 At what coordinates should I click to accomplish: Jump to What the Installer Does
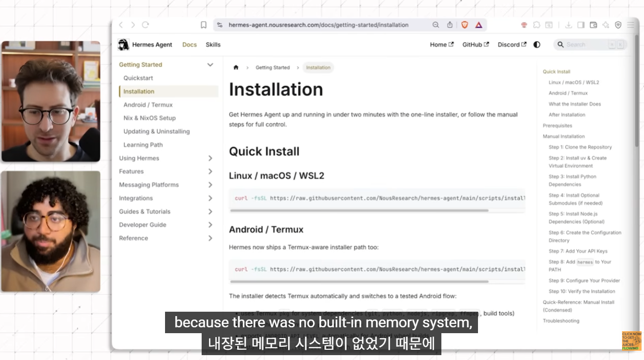(x=575, y=104)
